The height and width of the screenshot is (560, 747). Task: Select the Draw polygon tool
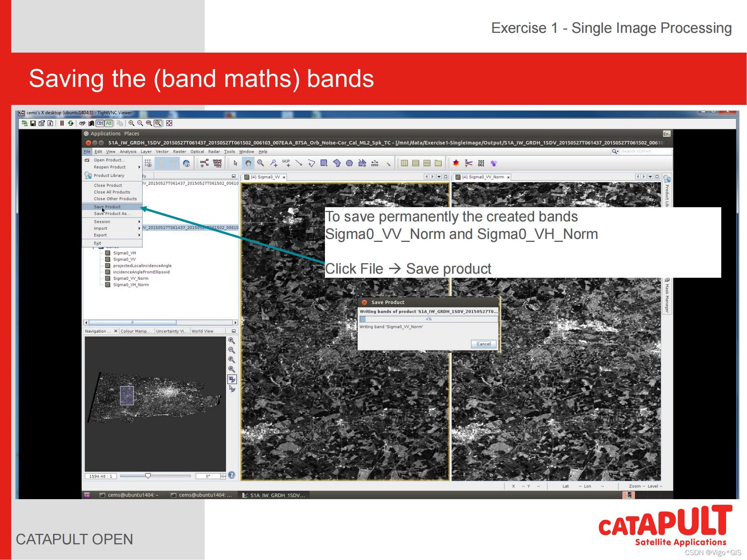coord(337,163)
